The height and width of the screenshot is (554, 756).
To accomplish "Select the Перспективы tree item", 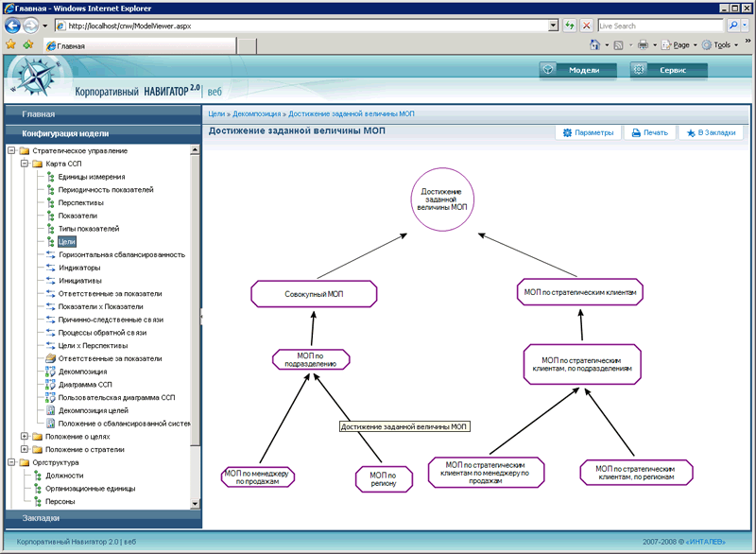I will pos(81,203).
